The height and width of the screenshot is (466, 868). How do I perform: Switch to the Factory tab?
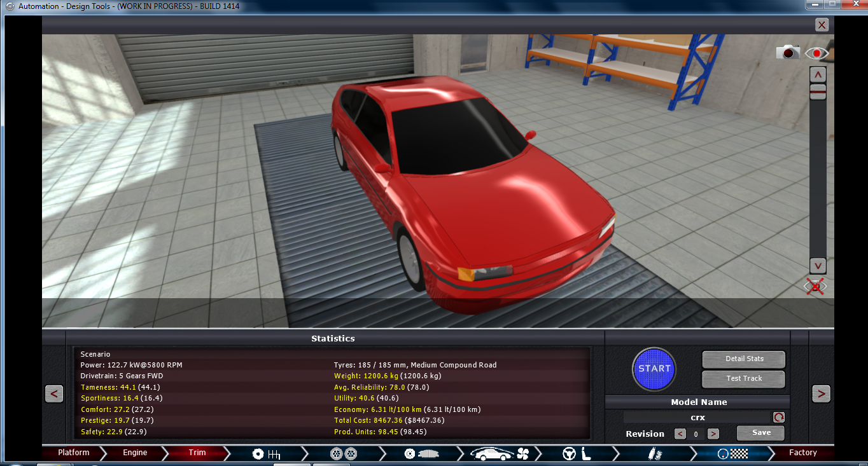pyautogui.click(x=802, y=453)
